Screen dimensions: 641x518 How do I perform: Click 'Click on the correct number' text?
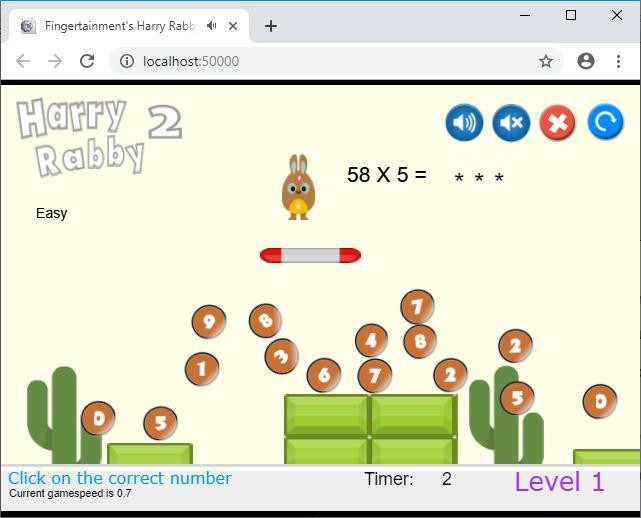pos(120,478)
